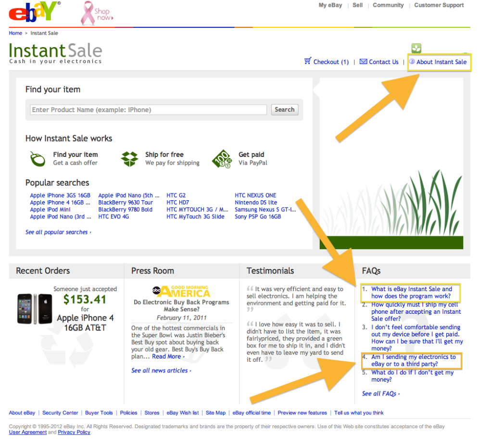This screenshot has height=448, width=492.
Task: Click the iPhone 4 product image
Action: (x=35, y=308)
